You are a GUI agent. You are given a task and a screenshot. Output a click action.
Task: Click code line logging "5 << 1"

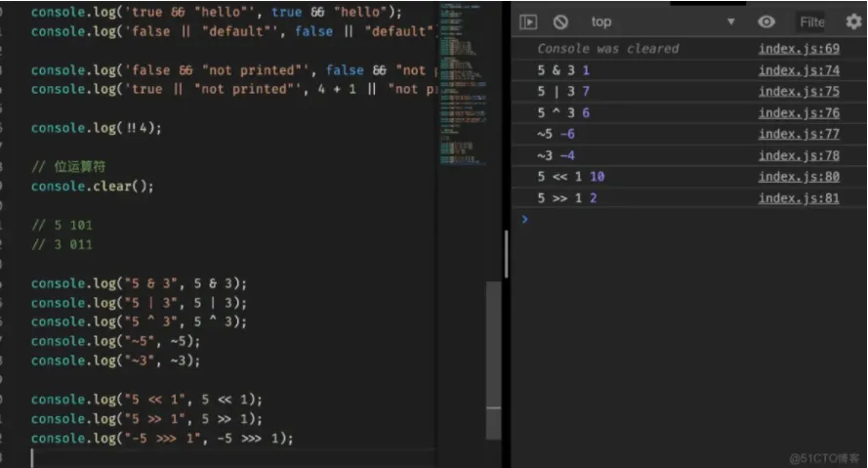coord(146,400)
